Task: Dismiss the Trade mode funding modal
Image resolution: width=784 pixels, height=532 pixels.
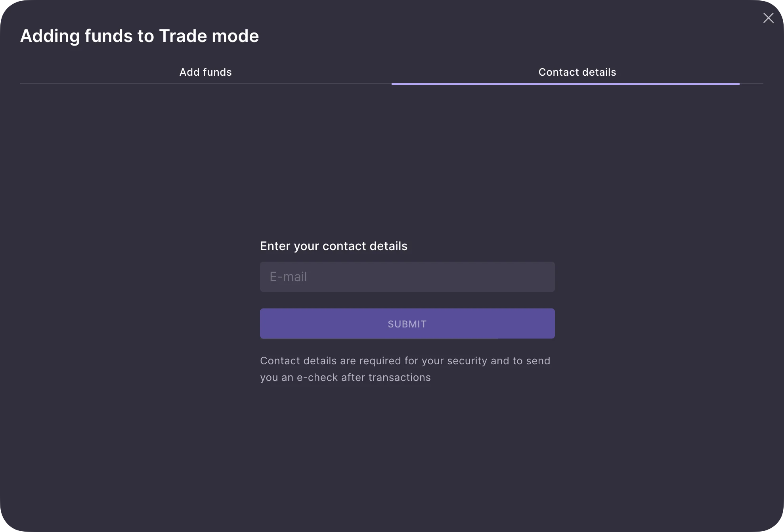Action: click(x=768, y=18)
